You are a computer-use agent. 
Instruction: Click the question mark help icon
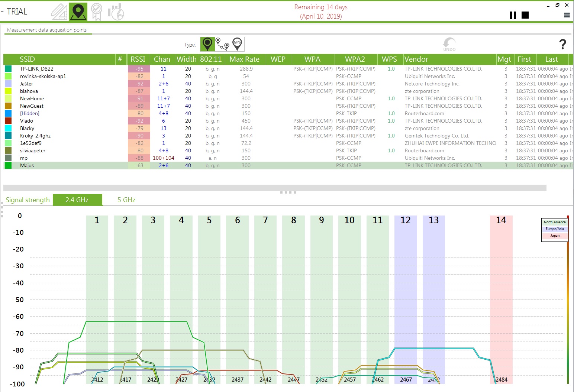[x=562, y=44]
